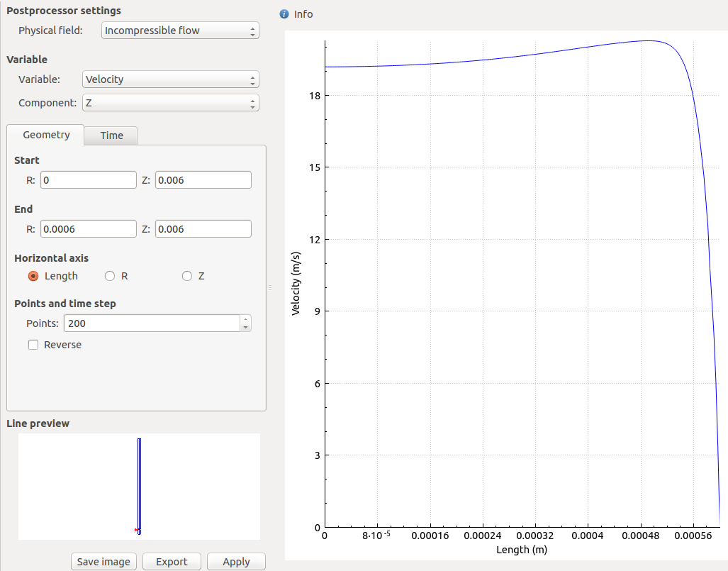Image resolution: width=728 pixels, height=571 pixels.
Task: Select Z as horizontal axis
Action: pos(187,276)
